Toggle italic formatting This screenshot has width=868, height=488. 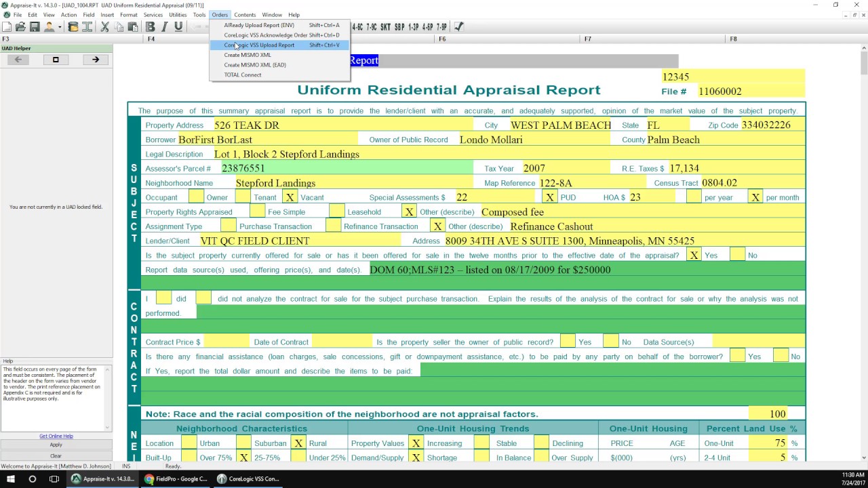tap(164, 27)
